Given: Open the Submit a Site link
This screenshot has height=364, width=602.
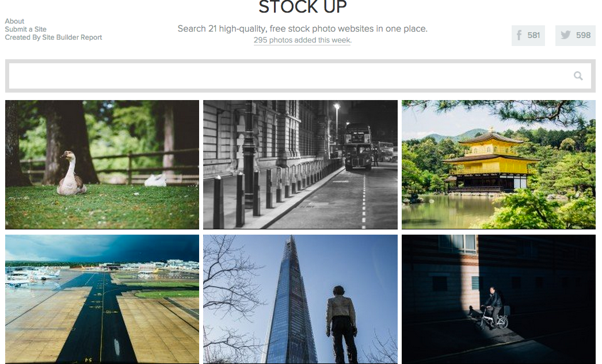Looking at the screenshot, I should [26, 29].
